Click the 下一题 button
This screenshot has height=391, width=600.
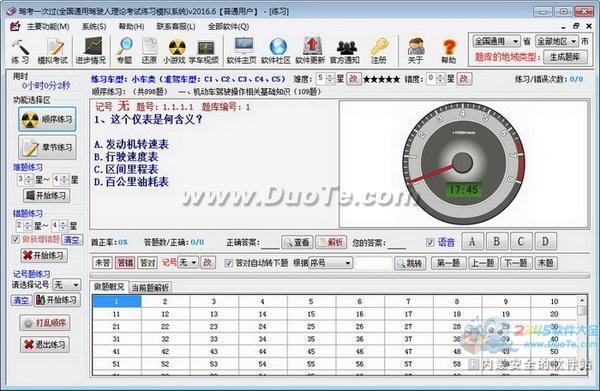[x=516, y=263]
